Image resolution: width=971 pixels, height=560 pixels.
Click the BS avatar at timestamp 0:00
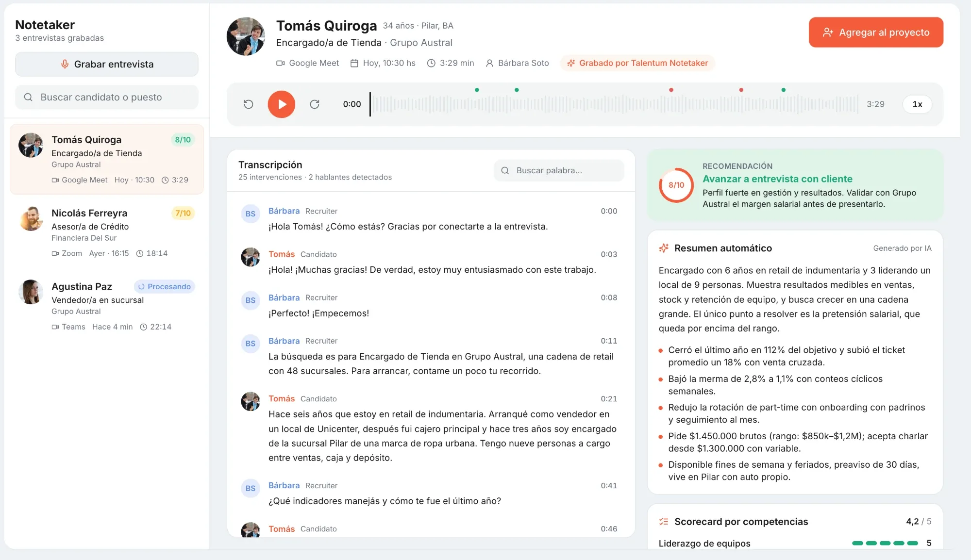251,214
